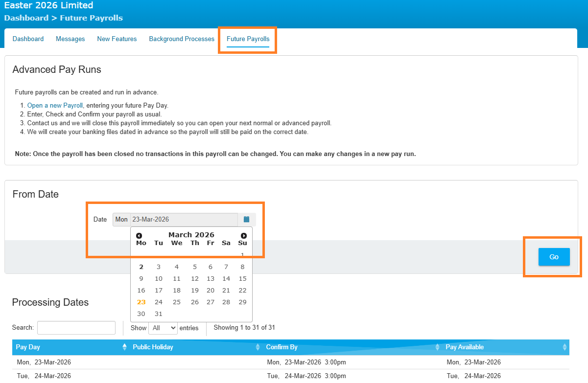The width and height of the screenshot is (588, 383).
Task: Switch to New Features tab
Action: (117, 39)
